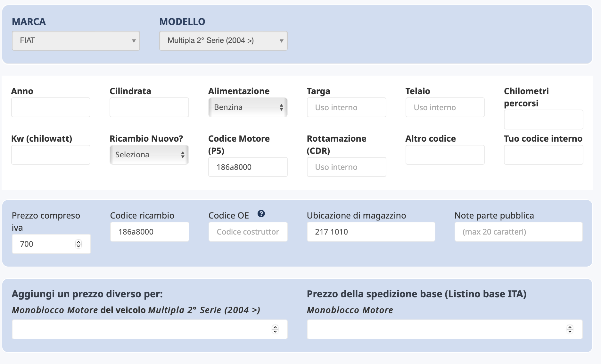601x364 pixels.
Task: Focus the Note parte pubblica field
Action: [518, 232]
